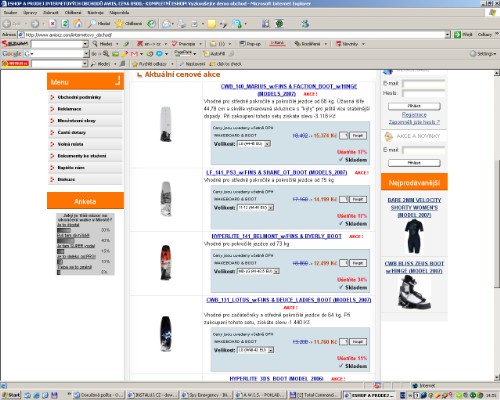Click the BARE Velocity Shorty wetsuit thumbnail
Screen dimensions: 500x400
coord(414,236)
